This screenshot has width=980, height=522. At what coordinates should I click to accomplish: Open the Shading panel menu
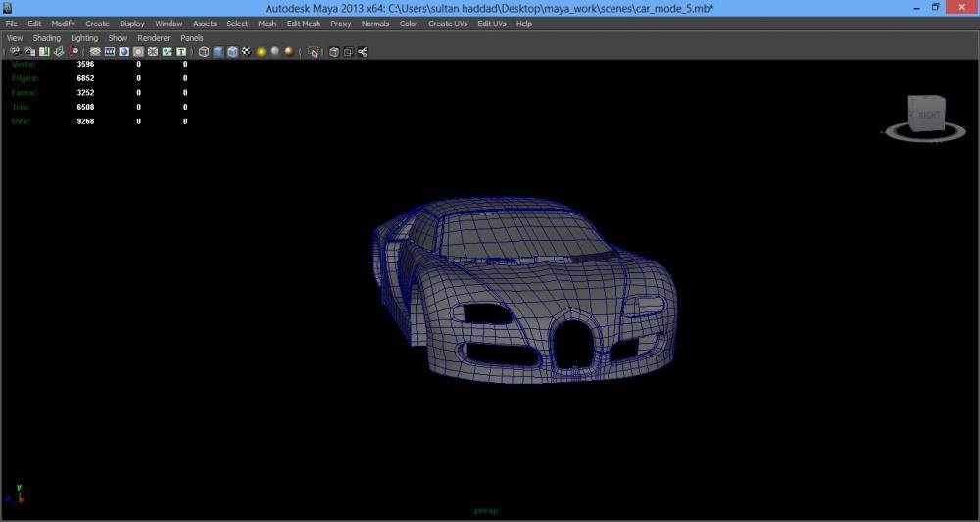coord(46,38)
